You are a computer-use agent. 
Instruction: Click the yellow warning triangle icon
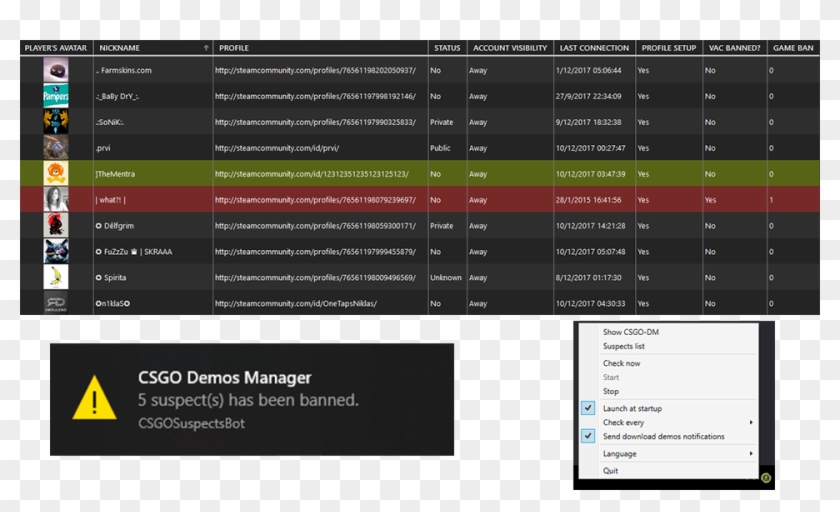(94, 398)
